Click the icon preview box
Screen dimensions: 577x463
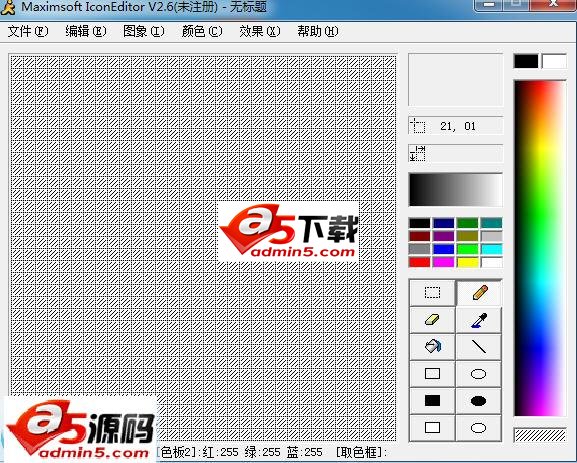(456, 79)
